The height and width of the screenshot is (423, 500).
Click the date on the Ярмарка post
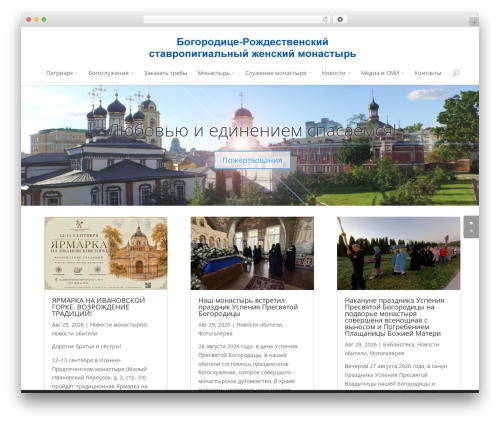(68, 325)
